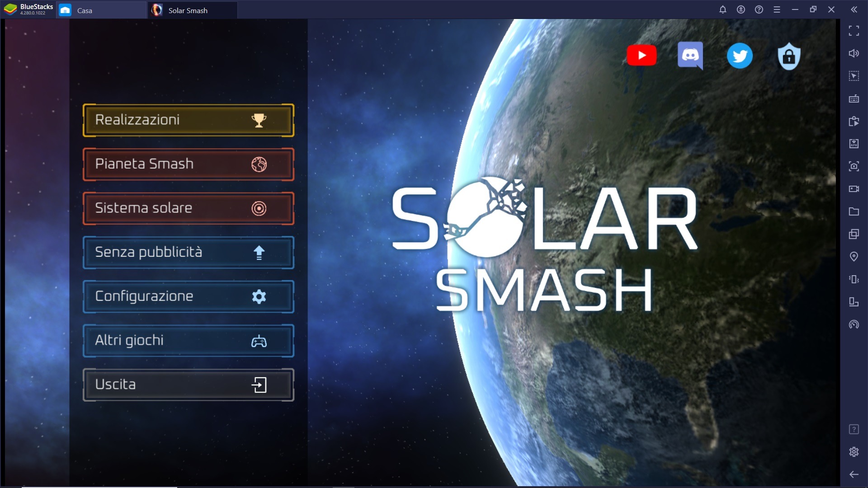Open BlueStacks notifications bell
The image size is (868, 488).
[x=723, y=9]
